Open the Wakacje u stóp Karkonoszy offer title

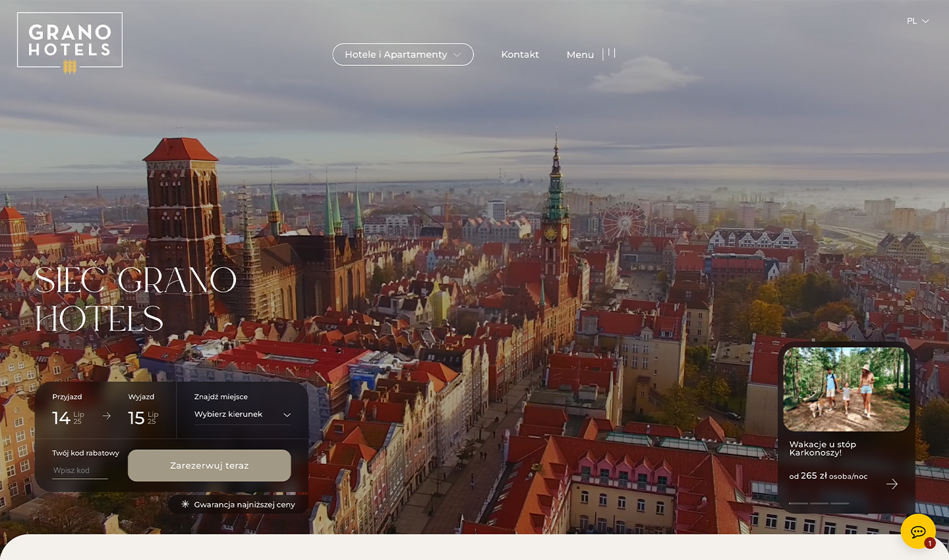[822, 448]
